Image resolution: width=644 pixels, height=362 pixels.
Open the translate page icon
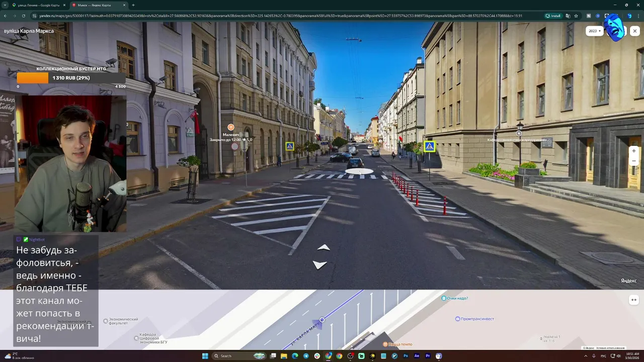click(568, 16)
